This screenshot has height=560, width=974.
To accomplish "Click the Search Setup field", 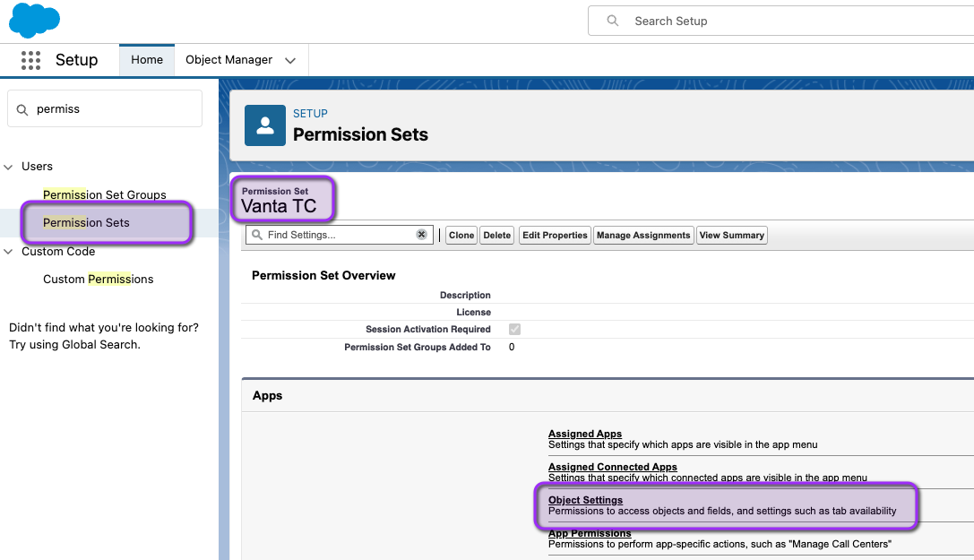I will [x=780, y=22].
